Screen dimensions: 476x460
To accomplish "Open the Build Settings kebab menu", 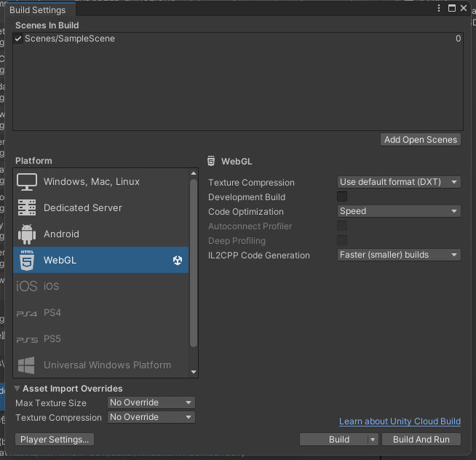I will 439,8.
